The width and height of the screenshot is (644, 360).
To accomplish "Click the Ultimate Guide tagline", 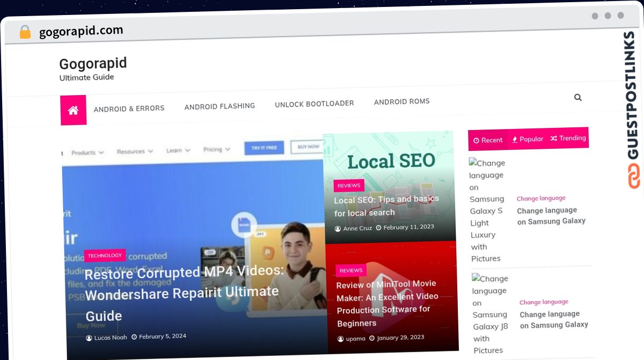I will pyautogui.click(x=86, y=77).
